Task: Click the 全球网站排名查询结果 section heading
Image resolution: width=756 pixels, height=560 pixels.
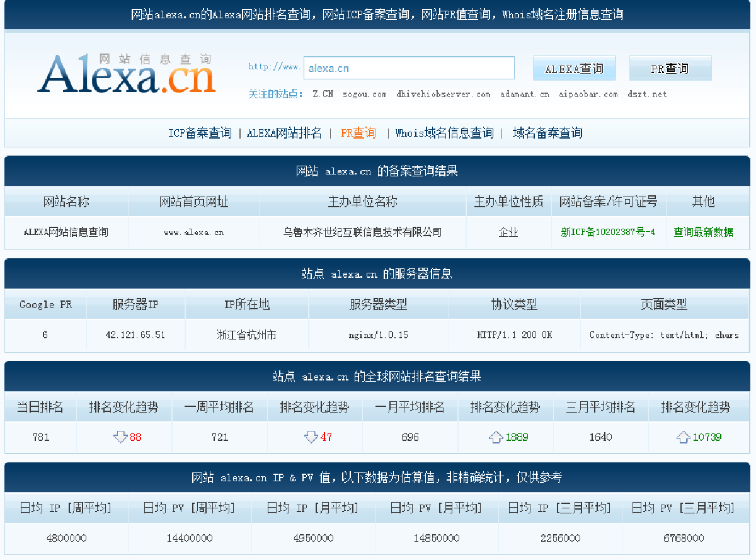Action: click(377, 377)
